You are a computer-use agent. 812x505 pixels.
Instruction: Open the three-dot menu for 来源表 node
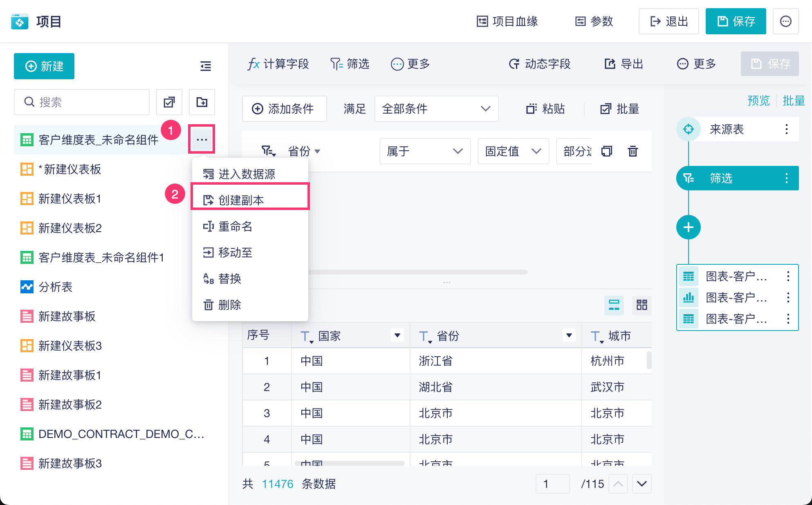click(x=786, y=130)
